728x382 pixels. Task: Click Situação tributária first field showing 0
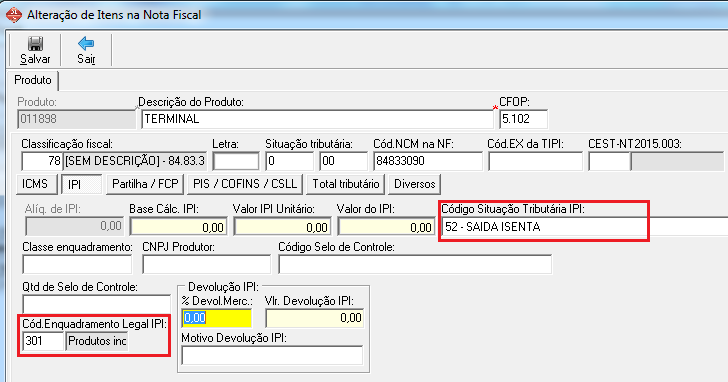coord(290,161)
